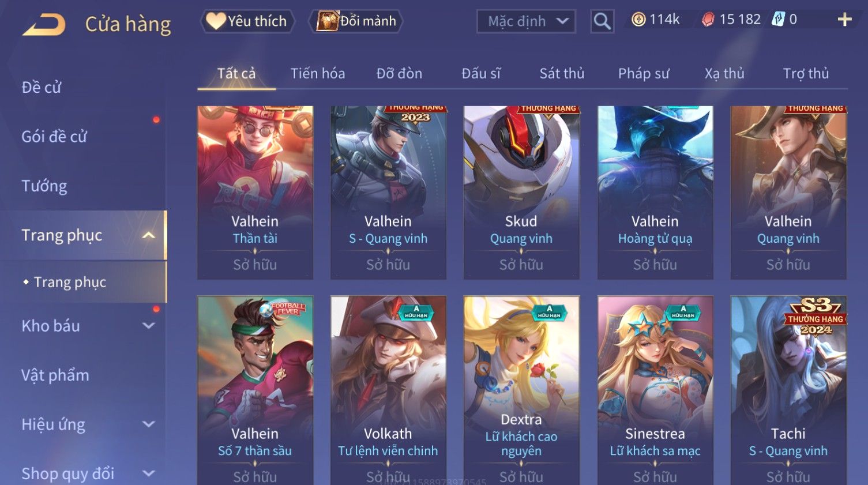The height and width of the screenshot is (485, 868).
Task: Switch to the Pháp sư tab
Action: click(644, 74)
